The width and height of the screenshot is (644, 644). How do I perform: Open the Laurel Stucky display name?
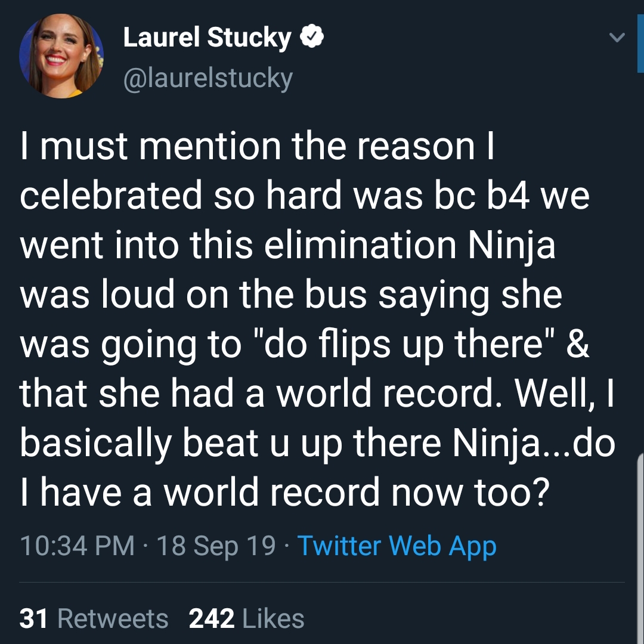207,37
